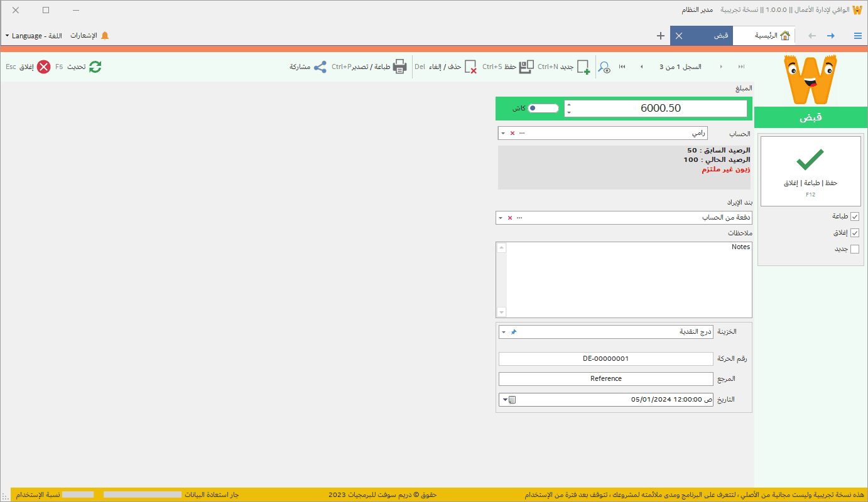Click the pin icon in الخزينة field
This screenshot has height=502, width=868.
(x=513, y=331)
